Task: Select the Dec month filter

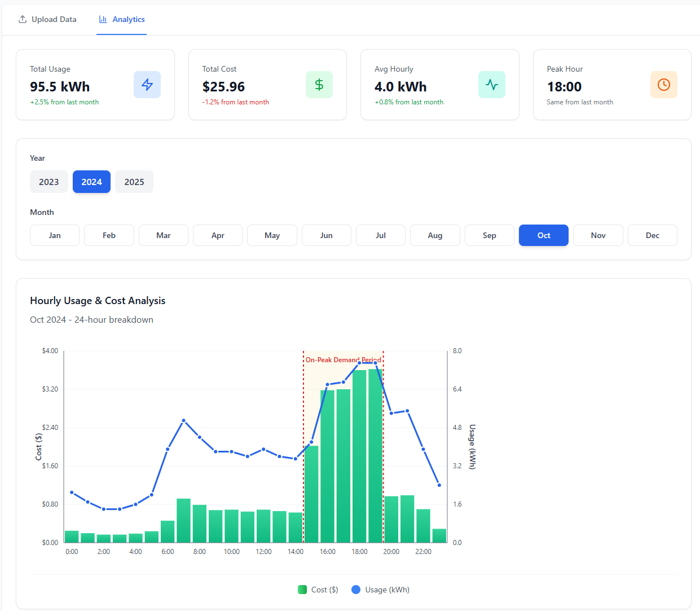Action: pyautogui.click(x=652, y=235)
